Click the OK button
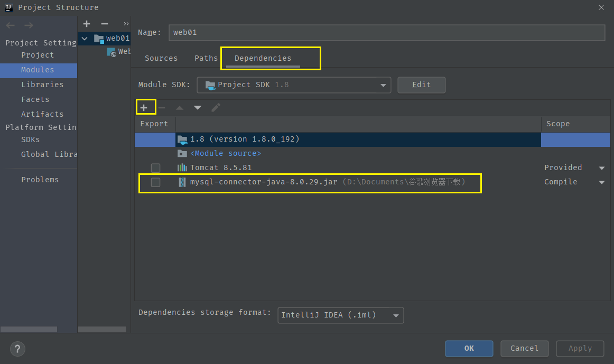This screenshot has width=614, height=364. pyautogui.click(x=469, y=348)
